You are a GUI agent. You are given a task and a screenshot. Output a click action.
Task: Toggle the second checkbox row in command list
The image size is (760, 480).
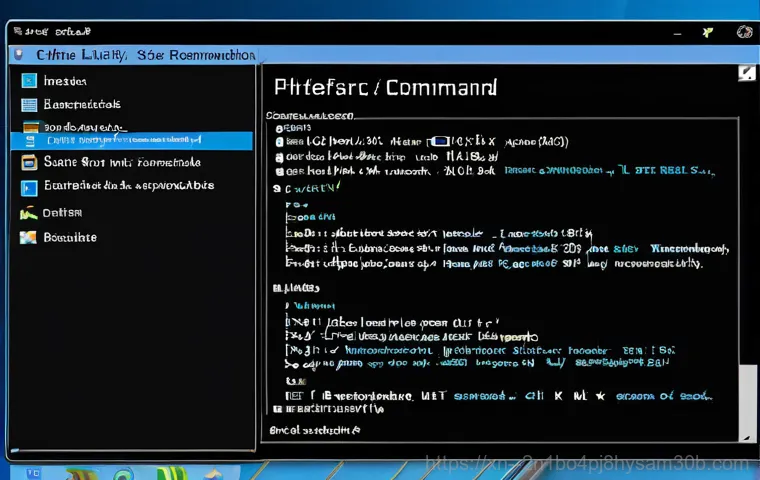(280, 157)
